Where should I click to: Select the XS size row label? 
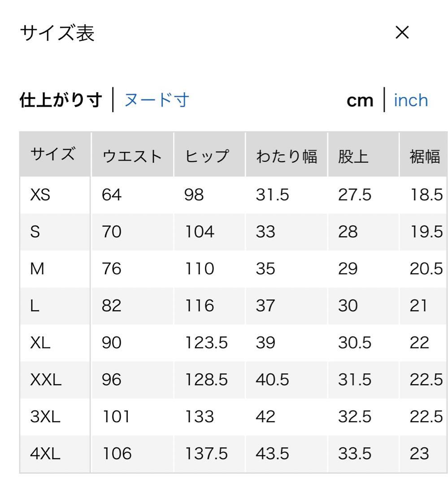[x=40, y=195]
